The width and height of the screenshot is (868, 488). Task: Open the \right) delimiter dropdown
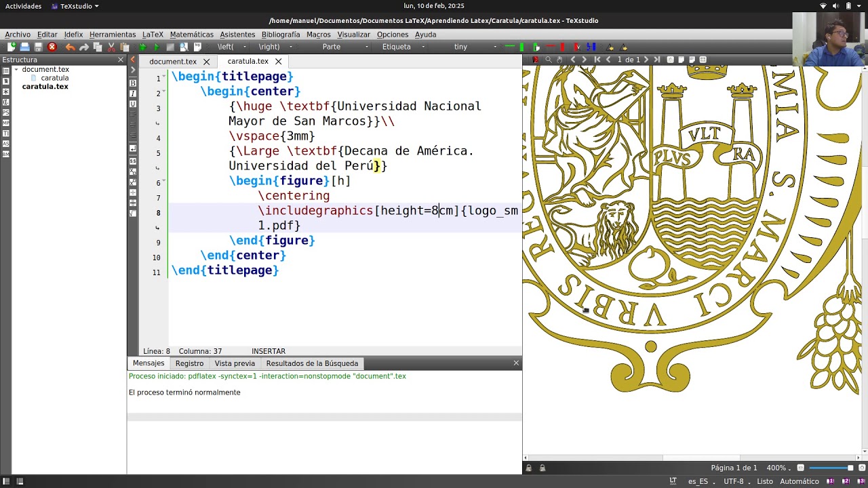(x=275, y=47)
